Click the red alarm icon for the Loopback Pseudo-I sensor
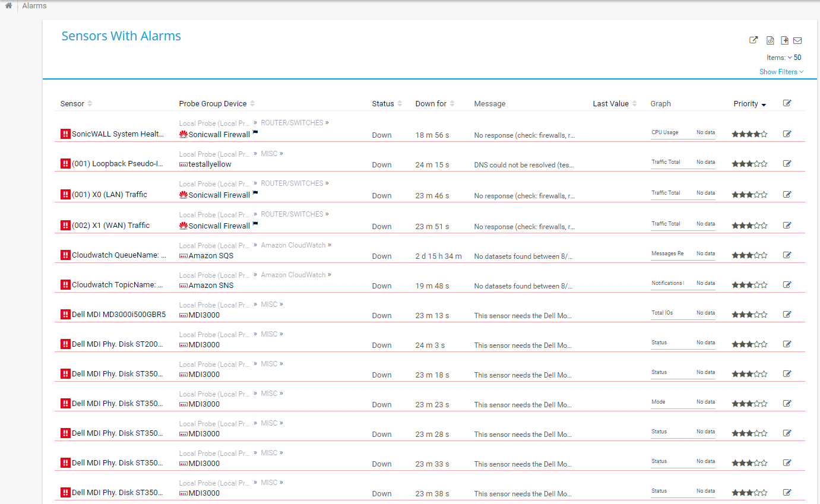The width and height of the screenshot is (820, 504). [x=65, y=164]
